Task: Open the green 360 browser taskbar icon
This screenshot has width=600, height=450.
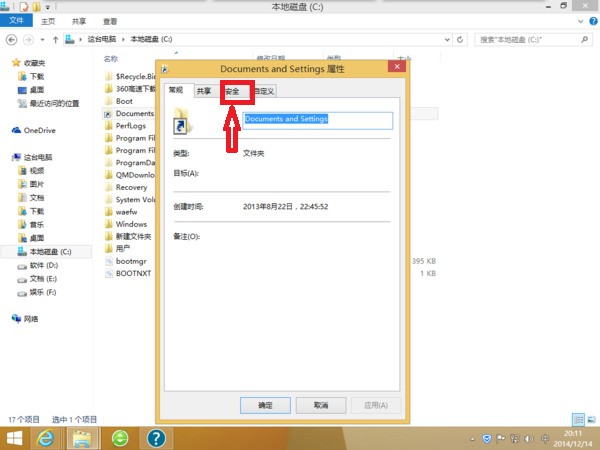Action: tap(120, 439)
